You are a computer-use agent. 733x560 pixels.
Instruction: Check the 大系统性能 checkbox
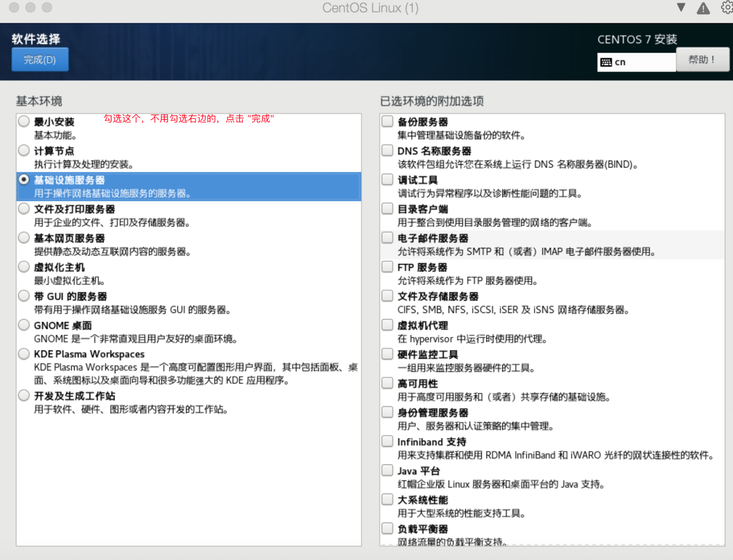(x=388, y=500)
